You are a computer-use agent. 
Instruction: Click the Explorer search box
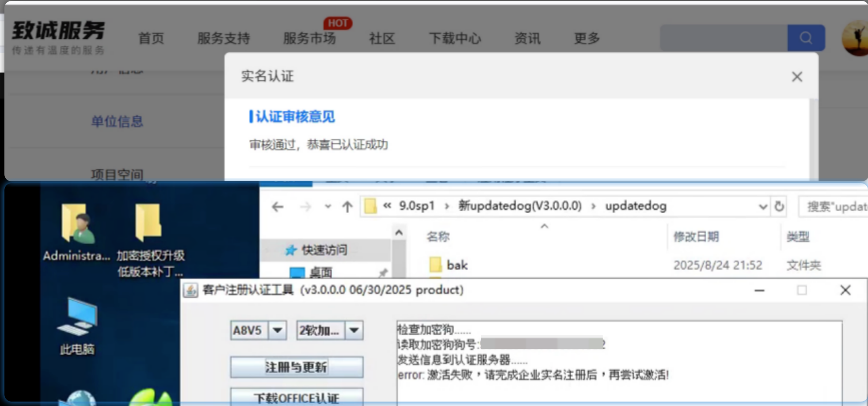(x=833, y=207)
